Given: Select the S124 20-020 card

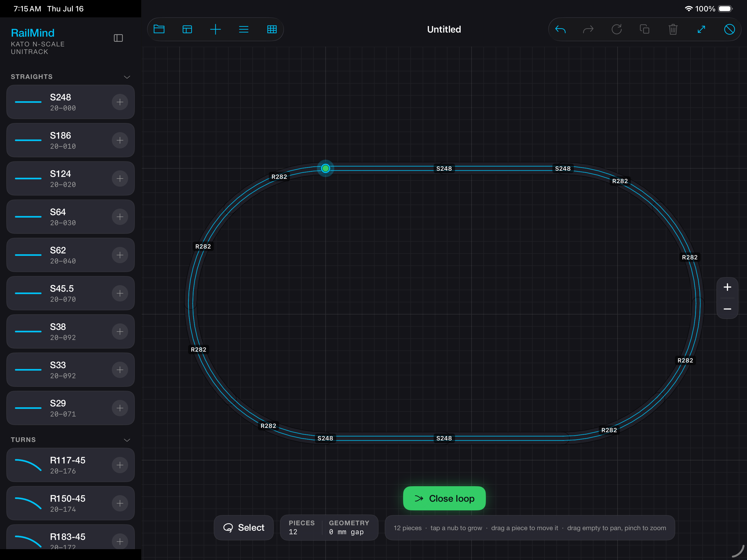Looking at the screenshot, I should [x=70, y=179].
